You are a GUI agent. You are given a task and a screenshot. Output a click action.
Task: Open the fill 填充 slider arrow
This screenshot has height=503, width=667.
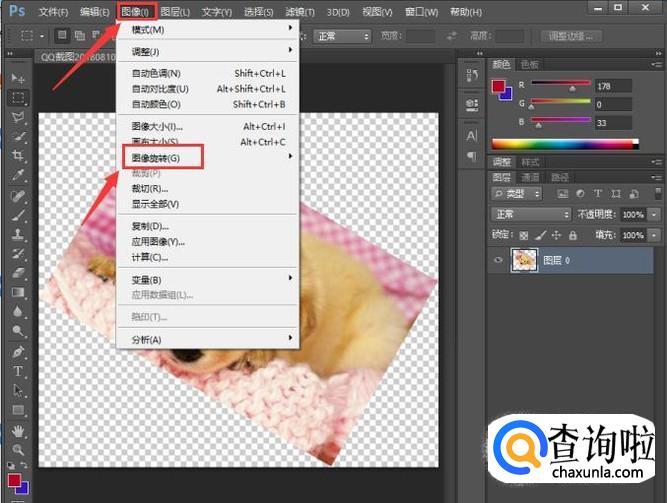click(654, 235)
